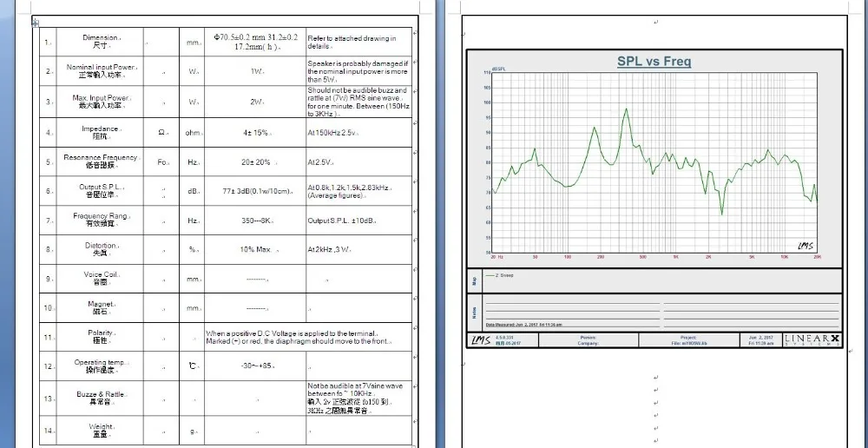
Task: Click the 'ohm' unit cell
Action: pyautogui.click(x=192, y=132)
